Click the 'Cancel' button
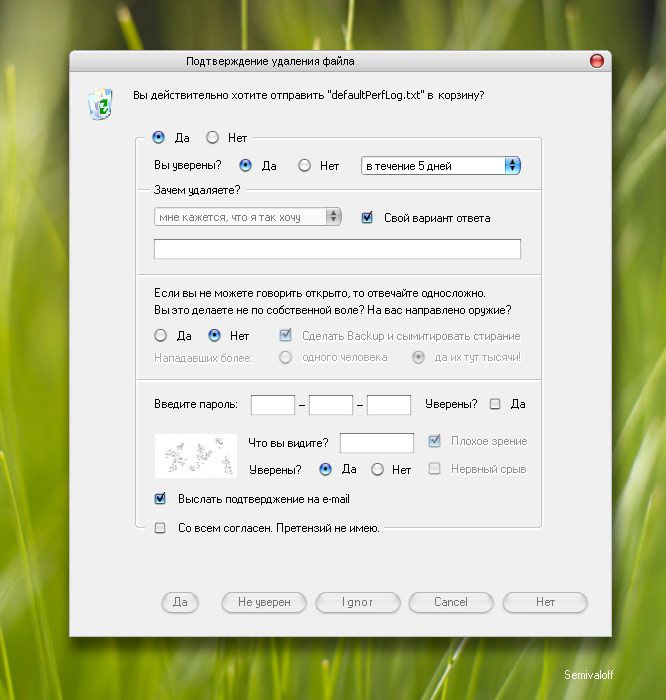This screenshot has width=666, height=700. click(x=451, y=602)
